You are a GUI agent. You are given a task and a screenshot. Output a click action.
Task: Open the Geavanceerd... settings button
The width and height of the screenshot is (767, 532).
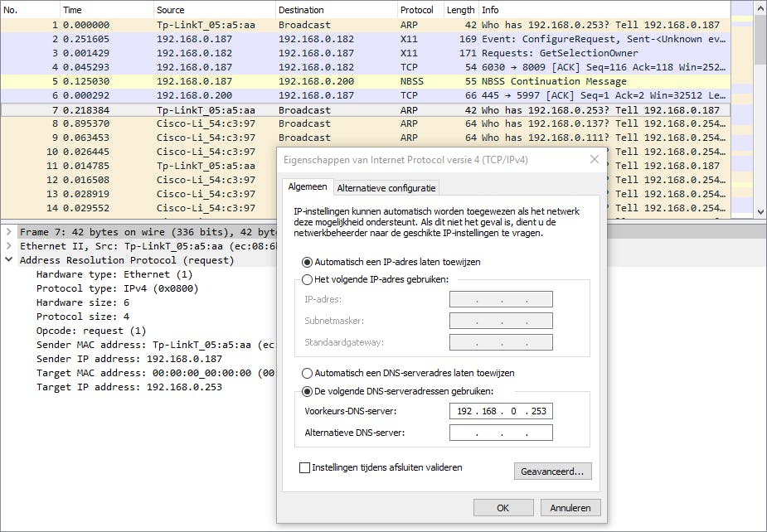pyautogui.click(x=553, y=472)
